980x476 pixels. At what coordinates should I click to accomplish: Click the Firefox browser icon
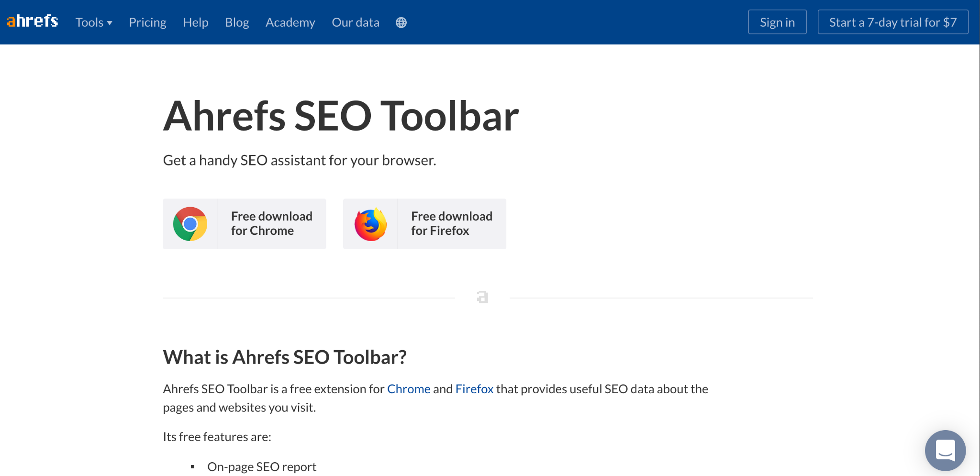370,224
